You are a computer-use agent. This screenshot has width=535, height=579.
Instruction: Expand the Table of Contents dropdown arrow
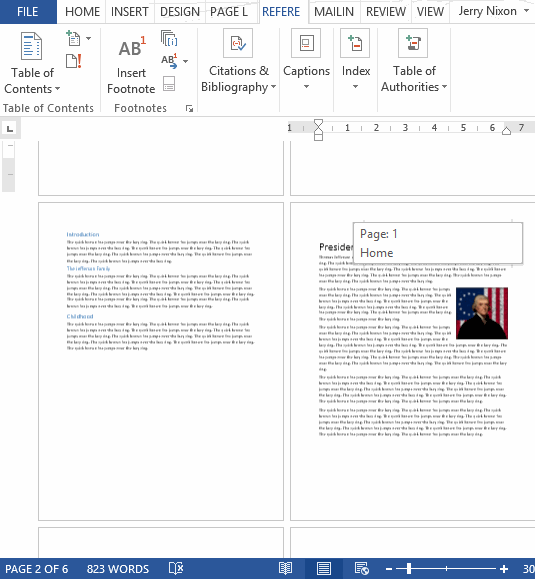coord(58,89)
